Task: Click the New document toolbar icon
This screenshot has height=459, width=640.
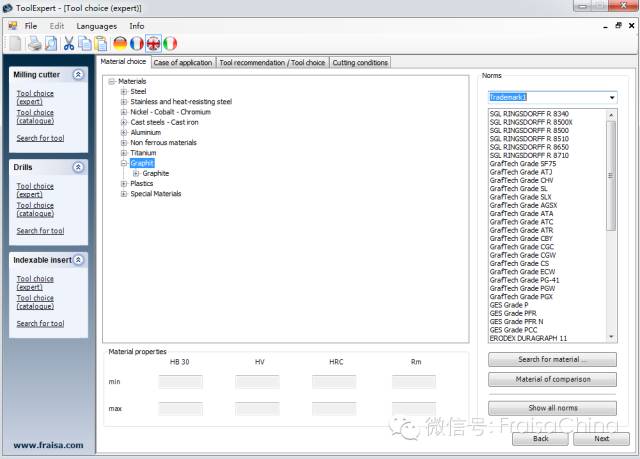Action: click(15, 43)
